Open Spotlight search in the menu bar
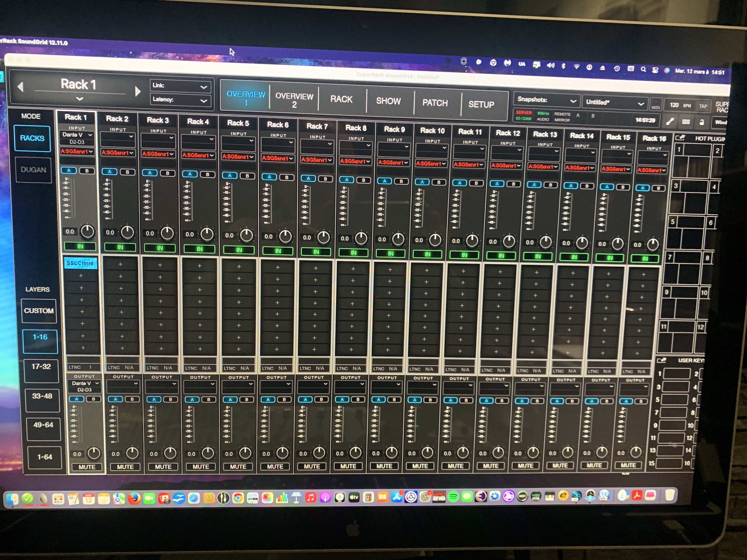Viewport: 747px width, 560px height. (643, 69)
